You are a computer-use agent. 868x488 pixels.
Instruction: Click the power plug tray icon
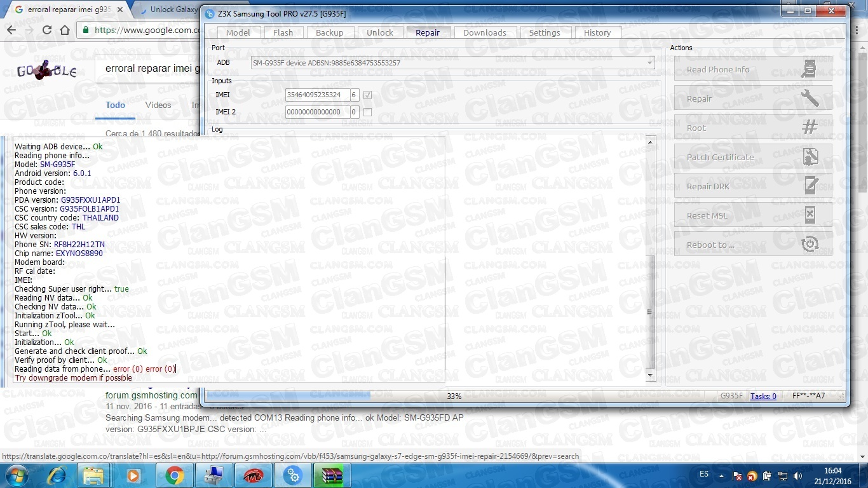click(x=768, y=475)
